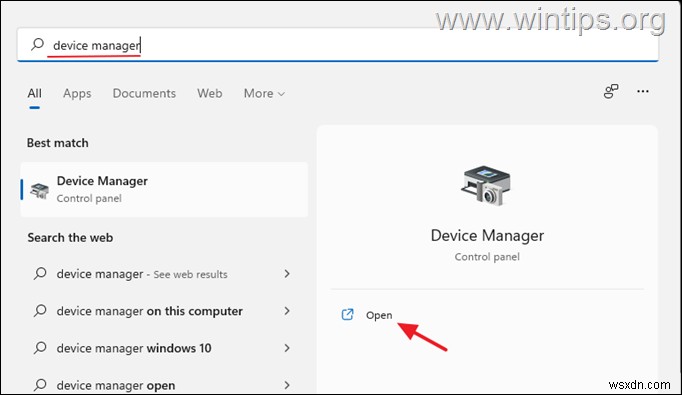Click the 'Control panel' label in the preview pane
Image resolution: width=682 pixels, height=395 pixels.
click(x=487, y=257)
